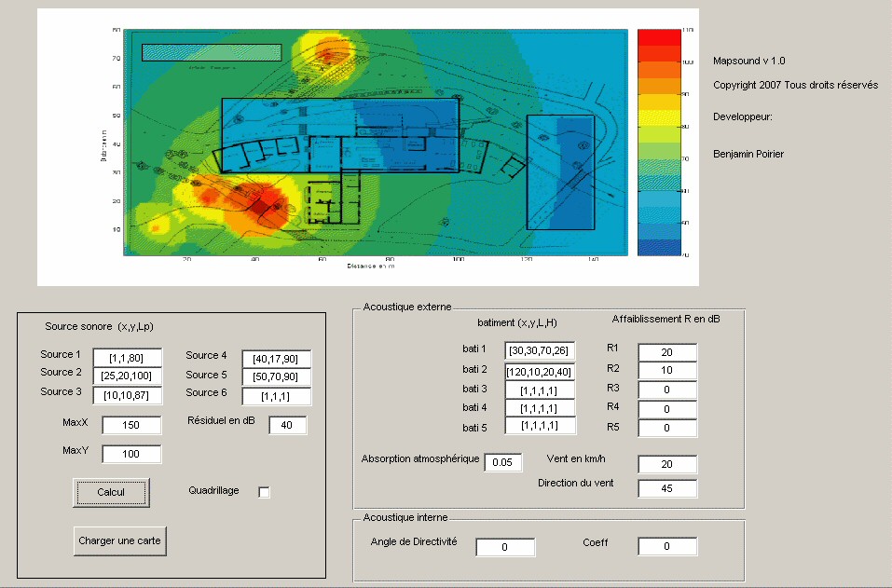This screenshot has width=892, height=588.
Task: Click the MaxX value field
Action: tap(131, 425)
